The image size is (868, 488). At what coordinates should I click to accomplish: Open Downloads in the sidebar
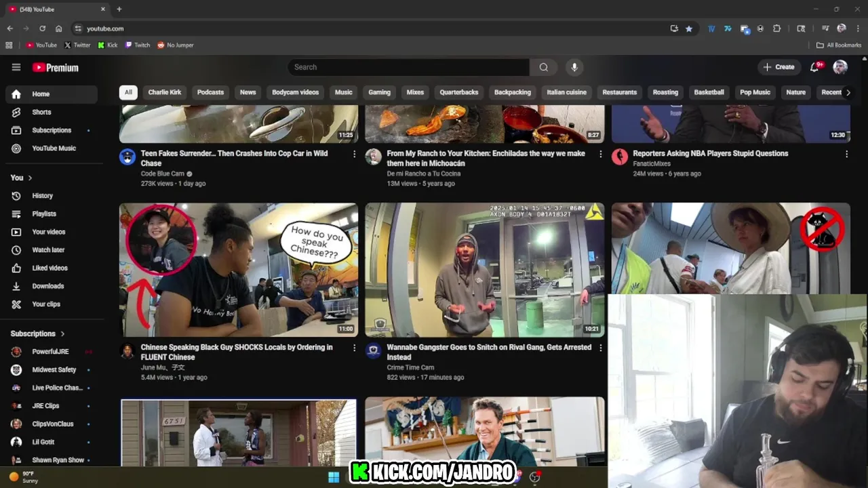[x=52, y=286]
